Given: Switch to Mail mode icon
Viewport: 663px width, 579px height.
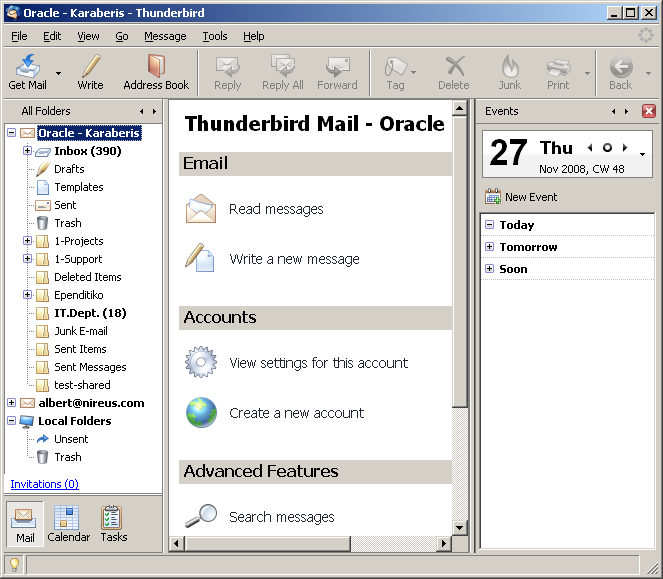Looking at the screenshot, I should coord(24,518).
